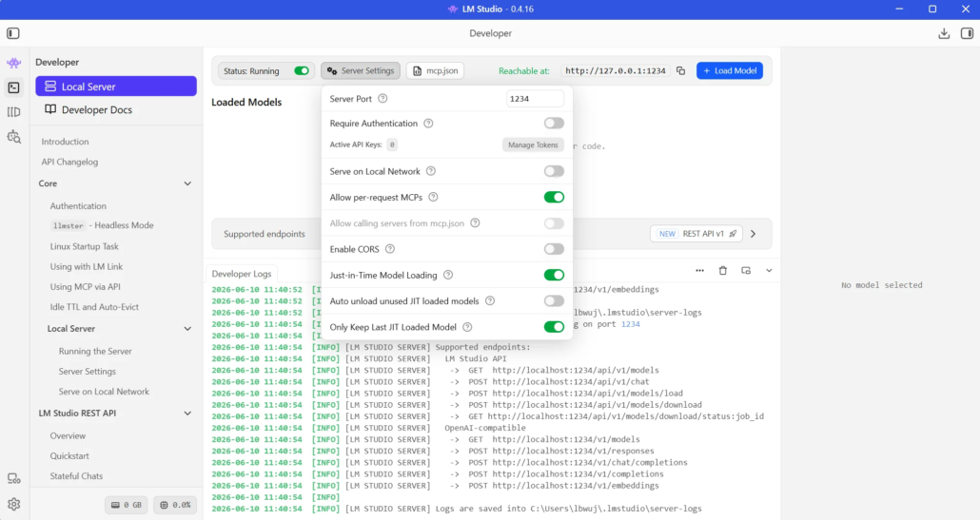Screen dimensions: 980x520
Task: Show help for Serve on Local Network
Action: [431, 171]
